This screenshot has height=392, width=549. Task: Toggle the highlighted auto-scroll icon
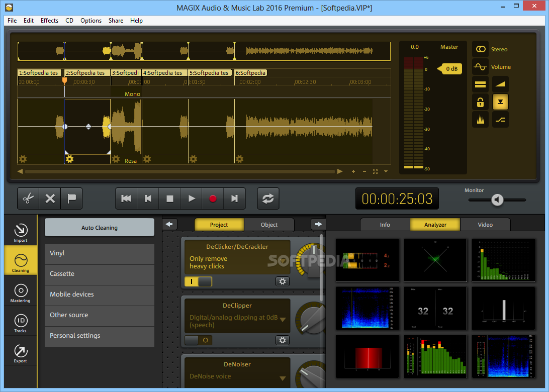(x=500, y=102)
